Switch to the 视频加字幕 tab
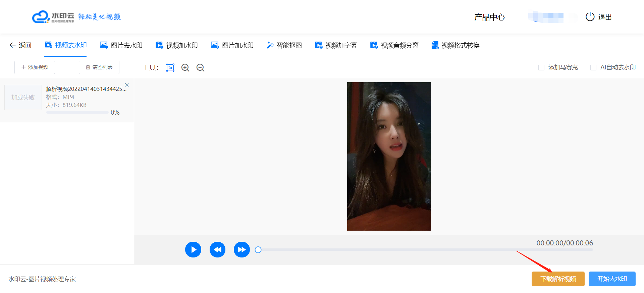Screen dimensions: 644x293 pos(336,45)
